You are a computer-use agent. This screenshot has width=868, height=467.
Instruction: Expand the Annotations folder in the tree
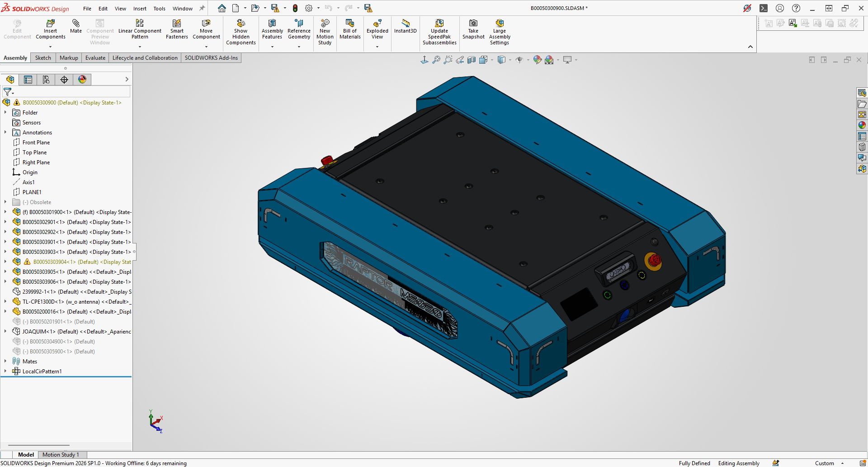click(5, 133)
